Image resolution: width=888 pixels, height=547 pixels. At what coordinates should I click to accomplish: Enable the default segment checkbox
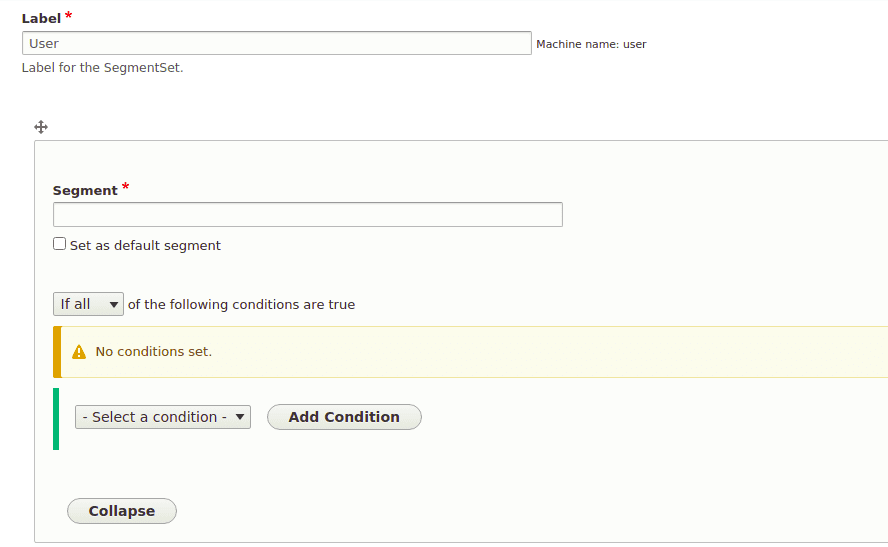click(x=60, y=244)
